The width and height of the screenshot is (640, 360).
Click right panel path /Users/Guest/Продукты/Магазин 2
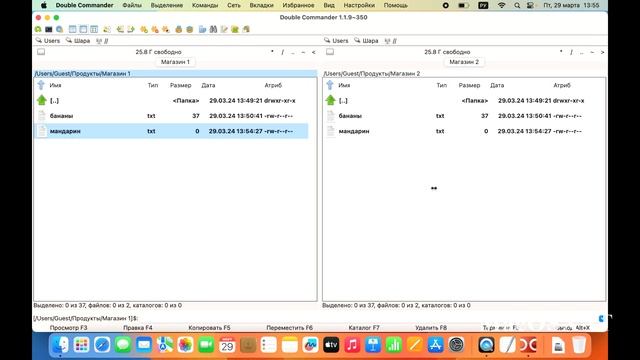coord(464,73)
